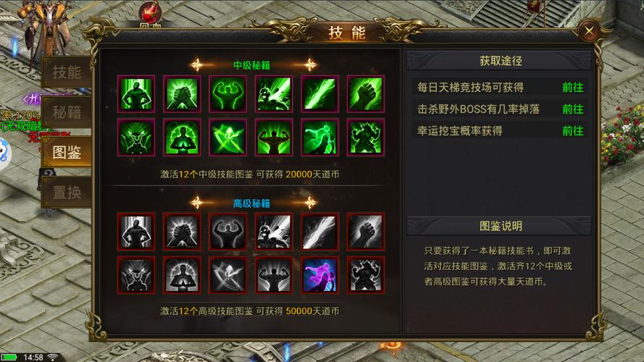This screenshot has width=644, height=362.
Task: Go to wild BOSS hunting via 前往
Action: click(x=572, y=109)
